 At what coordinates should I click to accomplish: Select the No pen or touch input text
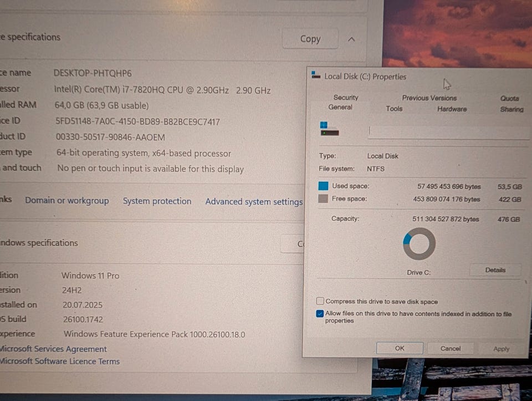[x=150, y=169]
